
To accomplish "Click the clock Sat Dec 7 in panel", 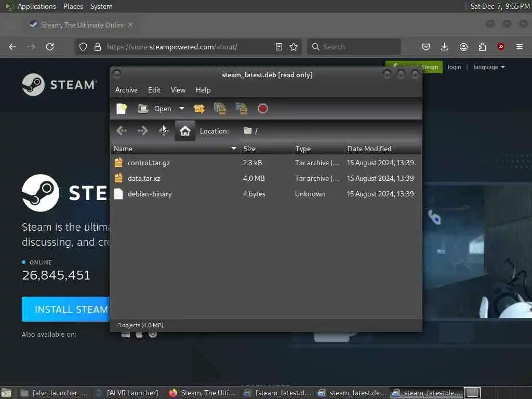I will tap(500, 6).
